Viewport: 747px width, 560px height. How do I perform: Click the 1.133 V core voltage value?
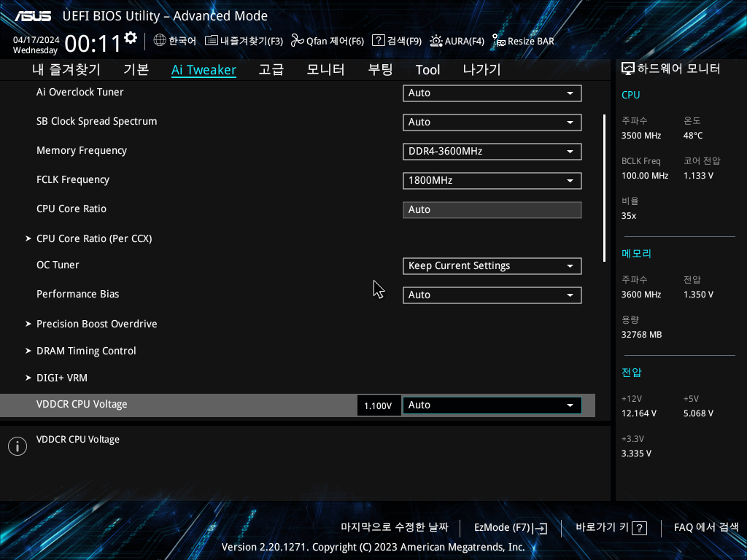coord(698,176)
